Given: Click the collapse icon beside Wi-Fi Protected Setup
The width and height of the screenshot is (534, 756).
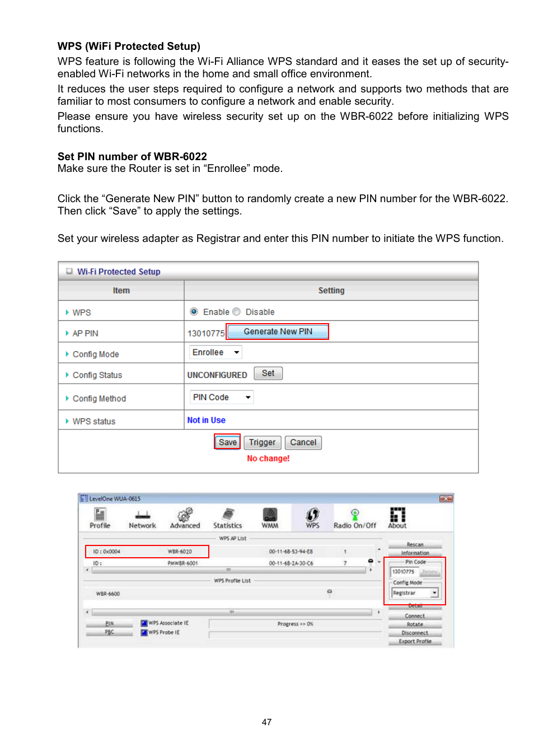Looking at the screenshot, I should pyautogui.click(x=69, y=271).
